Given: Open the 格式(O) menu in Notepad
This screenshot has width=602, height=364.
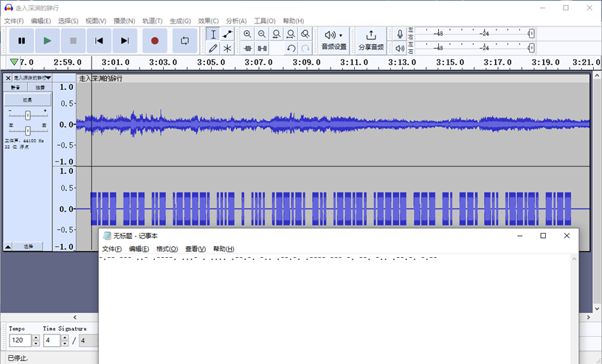Looking at the screenshot, I should coord(167,249).
